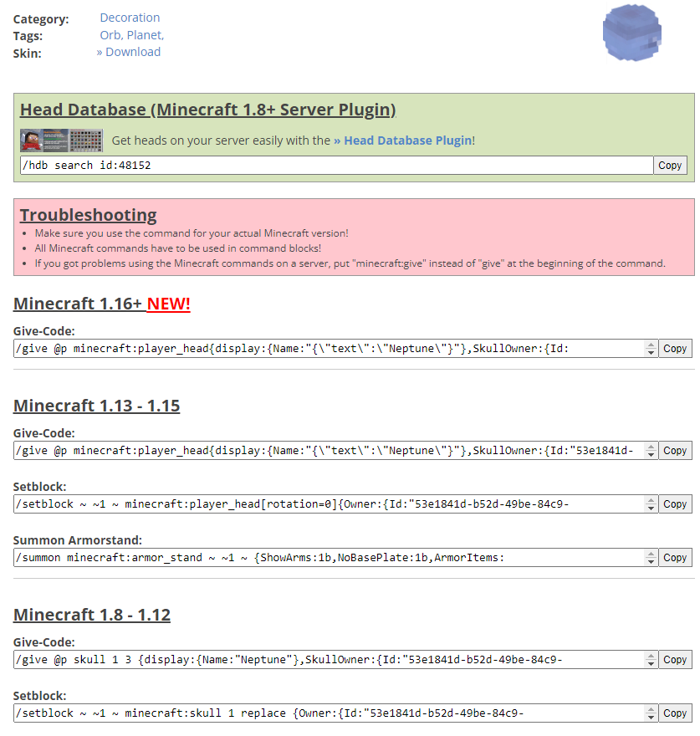Viewport: 700px width, 736px height.
Task: Open Head Database Server Plugin heading link
Action: coord(207,110)
